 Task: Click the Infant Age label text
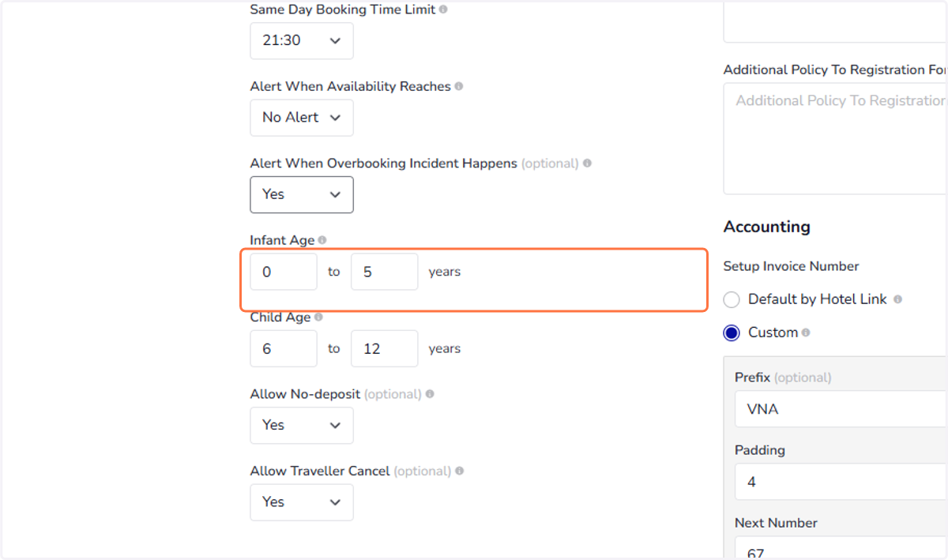pyautogui.click(x=282, y=240)
